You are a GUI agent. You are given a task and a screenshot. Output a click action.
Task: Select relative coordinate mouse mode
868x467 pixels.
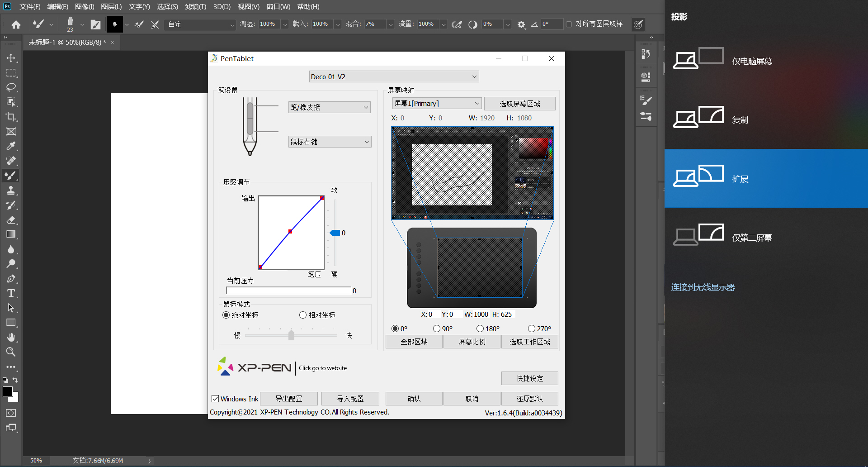pyautogui.click(x=303, y=315)
